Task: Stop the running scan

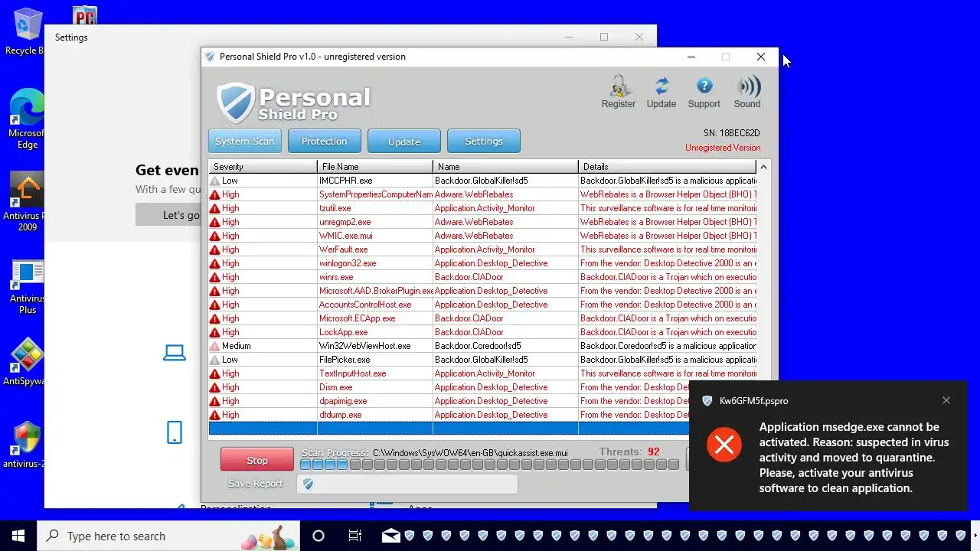Action: click(257, 460)
